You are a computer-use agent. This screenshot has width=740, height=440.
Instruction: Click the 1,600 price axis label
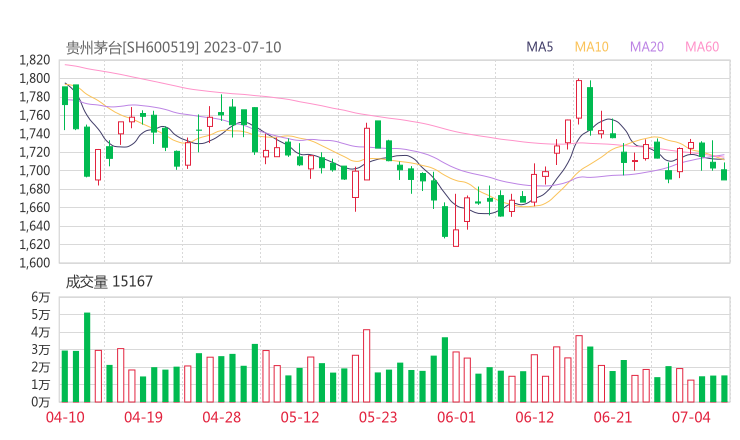coord(34,262)
